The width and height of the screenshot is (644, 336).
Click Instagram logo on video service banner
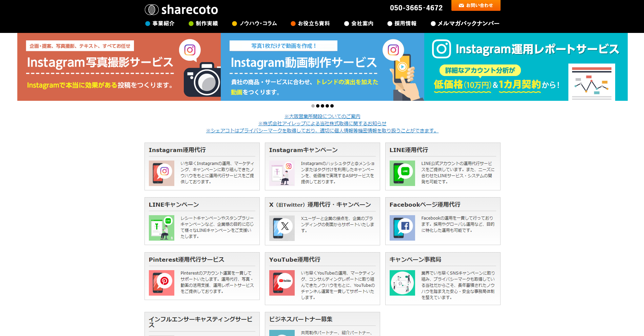393,50
